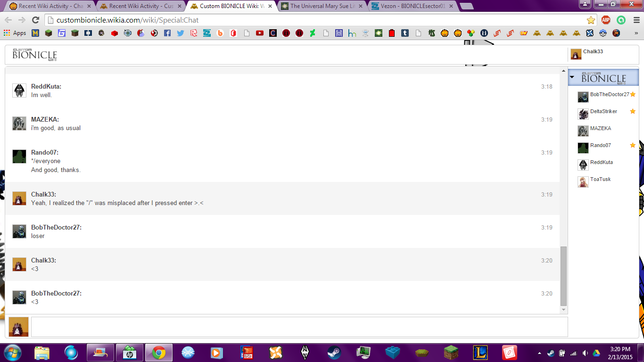Select MAZEKA in the user list
The width and height of the screenshot is (644, 362).
click(x=601, y=128)
